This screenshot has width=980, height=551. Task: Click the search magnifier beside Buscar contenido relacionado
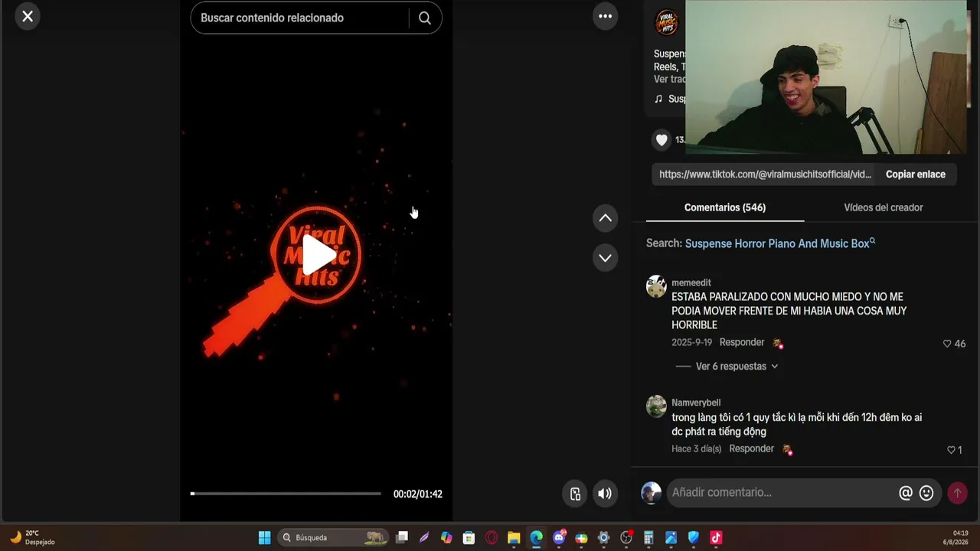pos(425,18)
